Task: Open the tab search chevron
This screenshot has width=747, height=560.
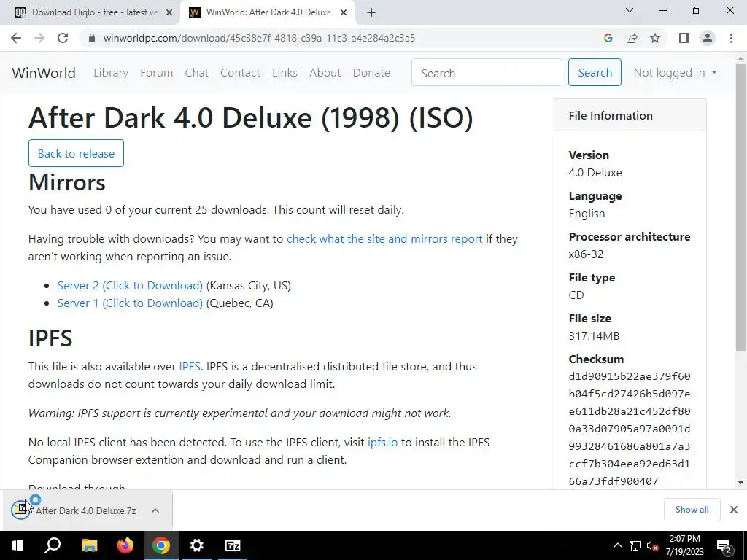Action: tap(630, 10)
